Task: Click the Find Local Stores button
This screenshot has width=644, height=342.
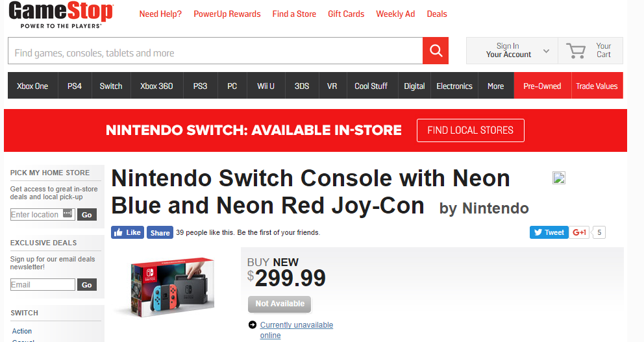Action: (x=470, y=130)
